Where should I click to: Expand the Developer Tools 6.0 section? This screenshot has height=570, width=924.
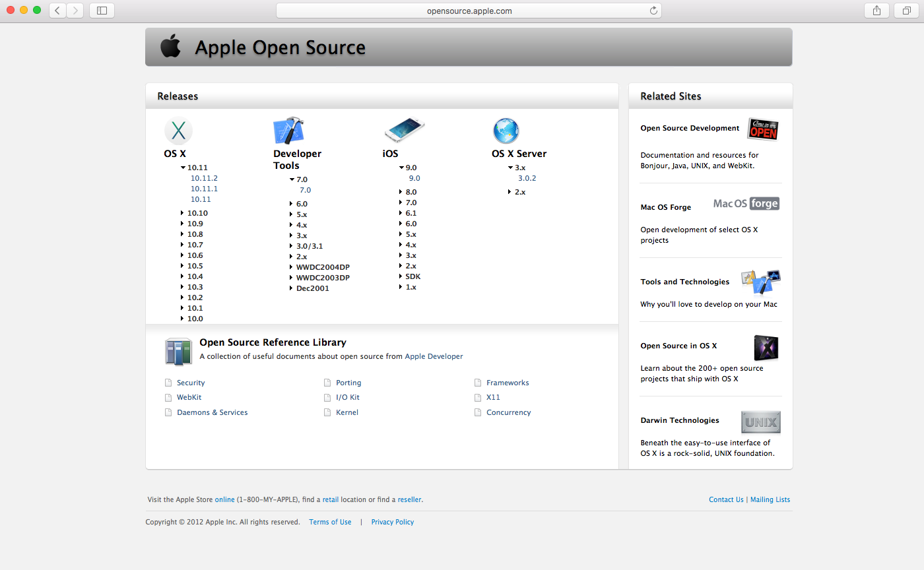click(291, 204)
